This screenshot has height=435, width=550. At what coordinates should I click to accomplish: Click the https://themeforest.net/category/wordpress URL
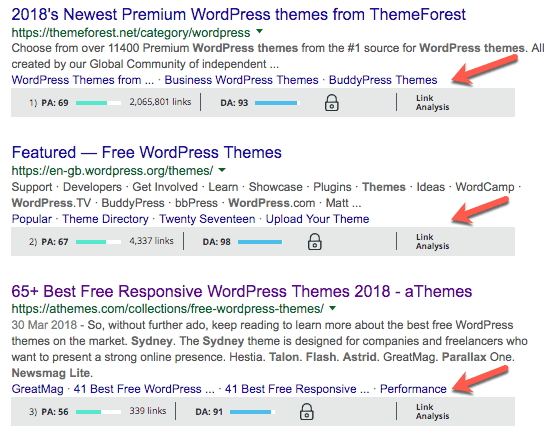(x=131, y=33)
